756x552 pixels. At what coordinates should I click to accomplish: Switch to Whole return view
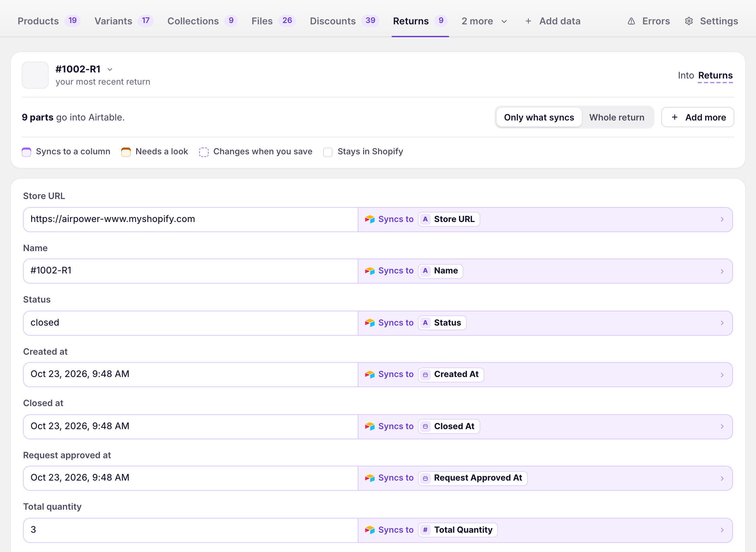click(x=617, y=117)
